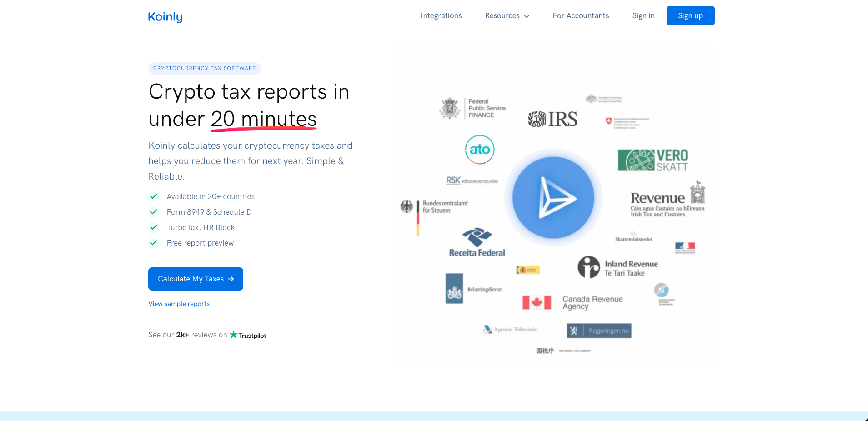This screenshot has width=868, height=421.
Task: Click the Skatteministeriet logo
Action: pos(634,236)
